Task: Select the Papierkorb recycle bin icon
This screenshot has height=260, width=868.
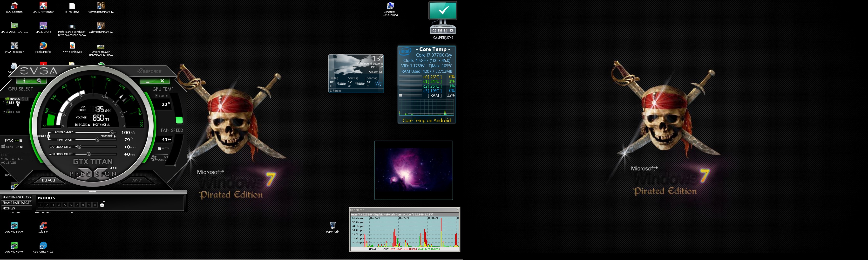Action: (x=332, y=227)
